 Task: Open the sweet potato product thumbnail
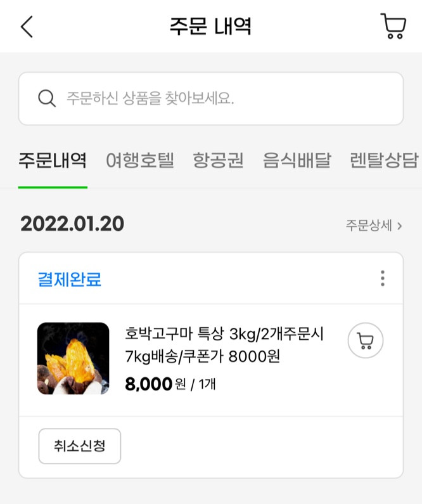coord(74,358)
